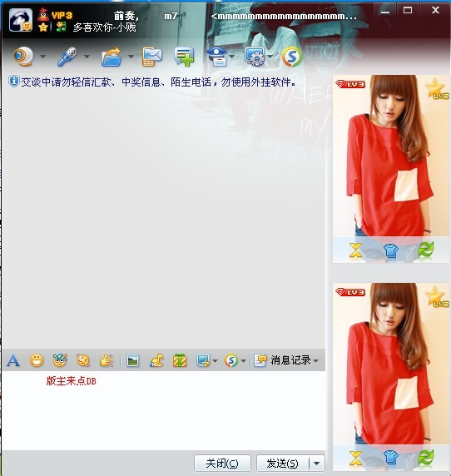The width and height of the screenshot is (451, 476).
Task: Send SMS with the phone envelope icon
Action: [x=152, y=57]
